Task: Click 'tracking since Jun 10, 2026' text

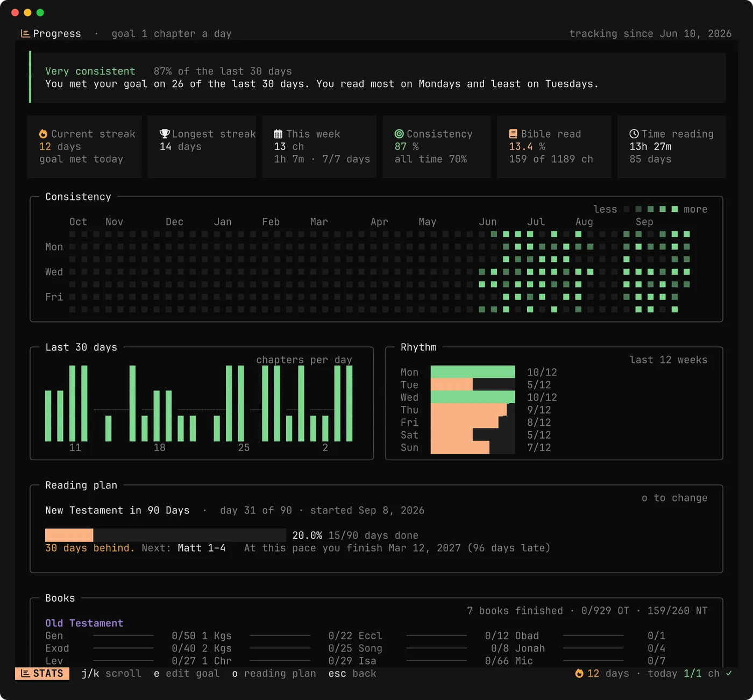Action: click(650, 33)
